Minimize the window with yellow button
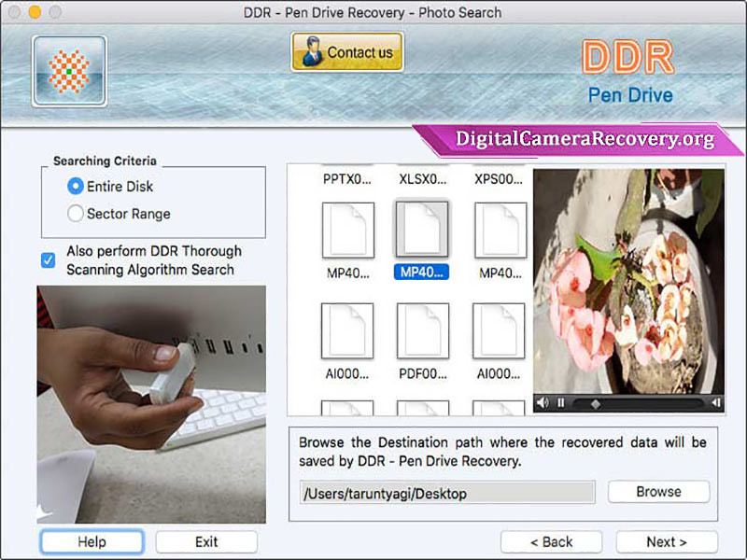This screenshot has width=747, height=560. (35, 12)
